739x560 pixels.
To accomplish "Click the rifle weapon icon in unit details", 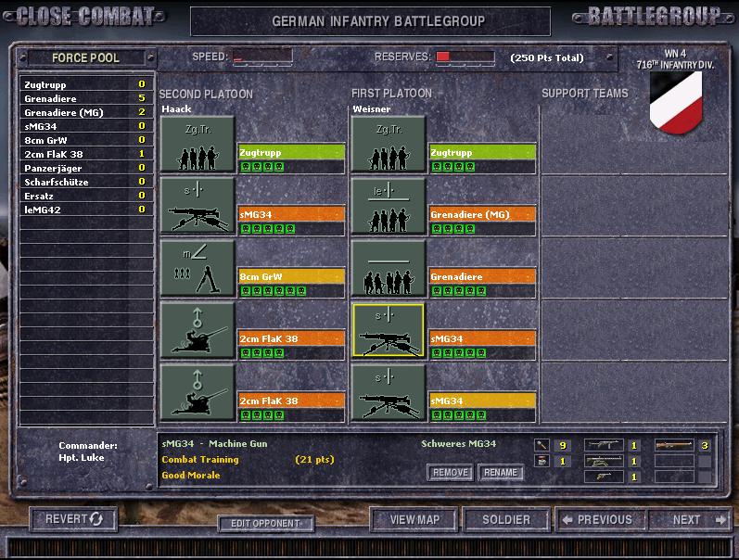I will (674, 445).
